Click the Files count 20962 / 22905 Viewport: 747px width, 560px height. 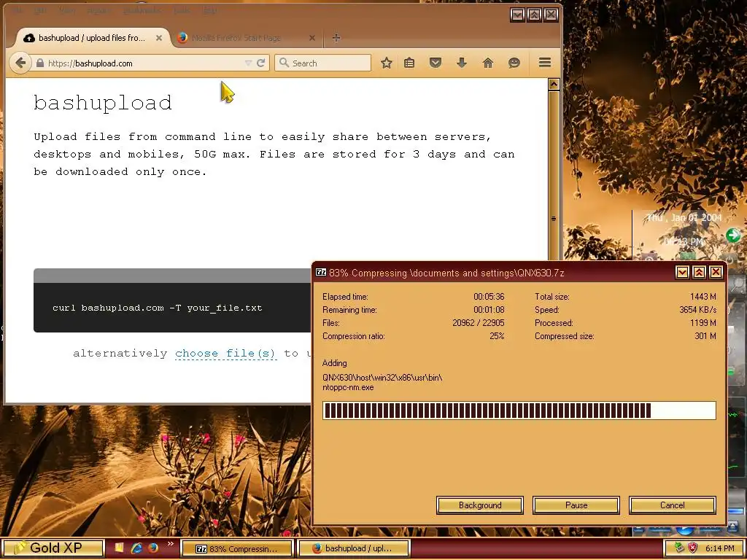coord(479,323)
